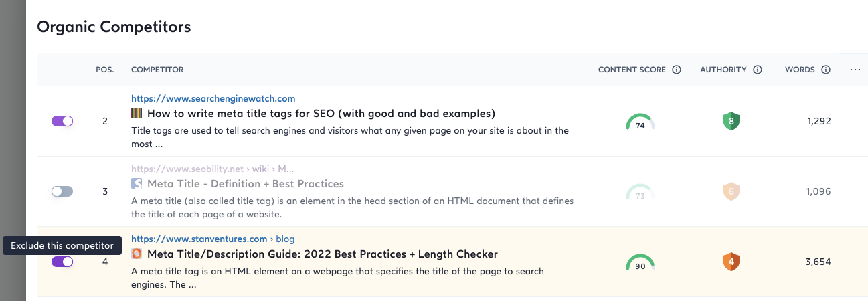Click the orange authority shield showing 4
This screenshot has width=868, height=301.
(731, 262)
